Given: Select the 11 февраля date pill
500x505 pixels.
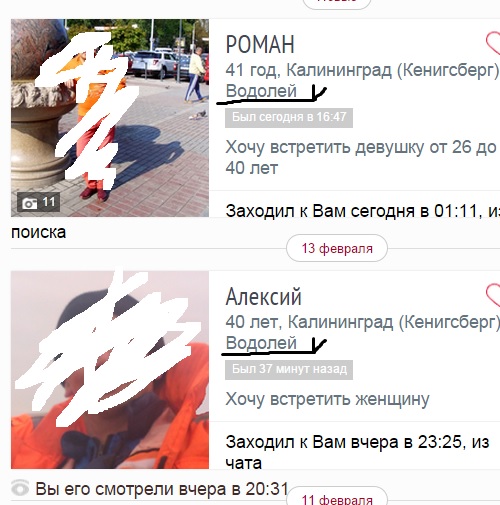Looking at the screenshot, I should pos(337,499).
